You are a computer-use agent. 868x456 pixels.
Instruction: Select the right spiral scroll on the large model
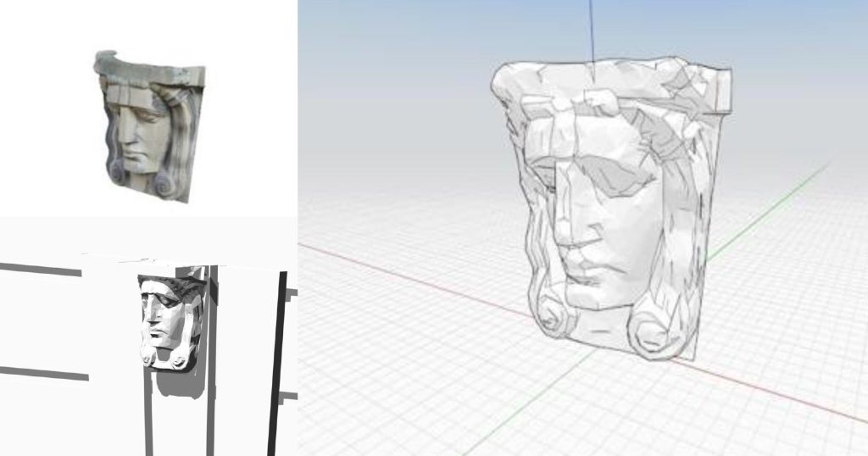[651, 332]
